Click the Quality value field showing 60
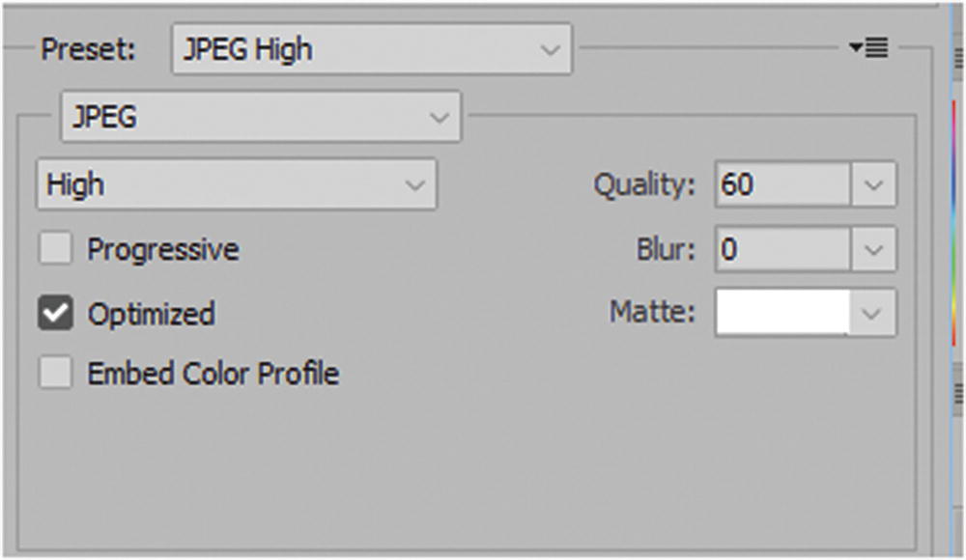This screenshot has width=966, height=560. click(782, 184)
